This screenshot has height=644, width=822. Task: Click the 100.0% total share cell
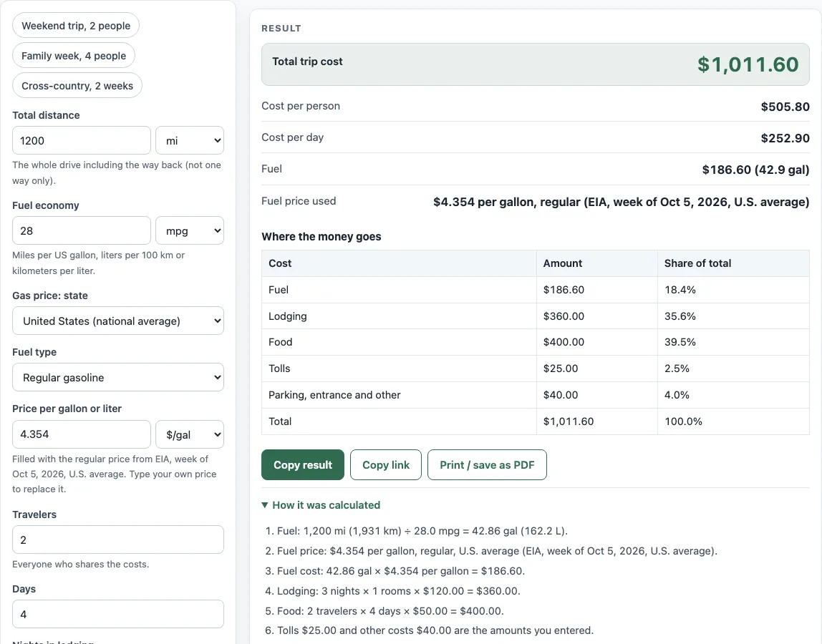pyautogui.click(x=733, y=421)
